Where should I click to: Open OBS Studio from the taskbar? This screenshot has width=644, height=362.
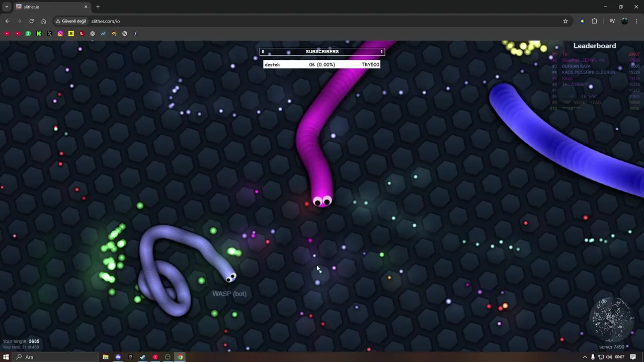(168, 357)
